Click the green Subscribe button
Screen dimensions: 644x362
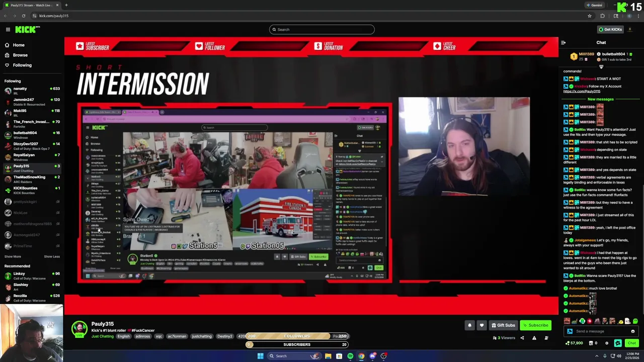coord(535,325)
